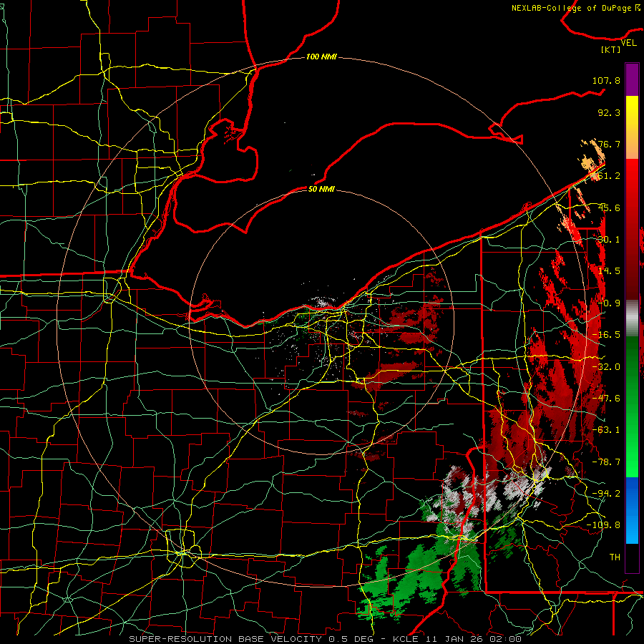Click the -78.7 scale value
The image size is (644, 644).
click(x=606, y=462)
